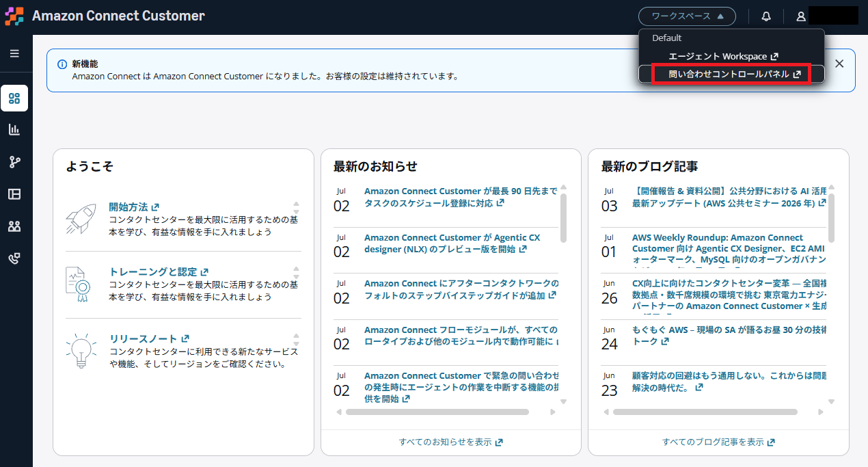
Task: Open the user profile icon
Action: [x=801, y=16]
